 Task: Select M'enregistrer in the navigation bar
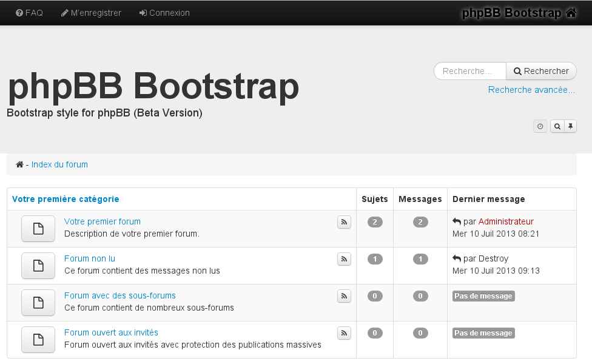click(90, 12)
